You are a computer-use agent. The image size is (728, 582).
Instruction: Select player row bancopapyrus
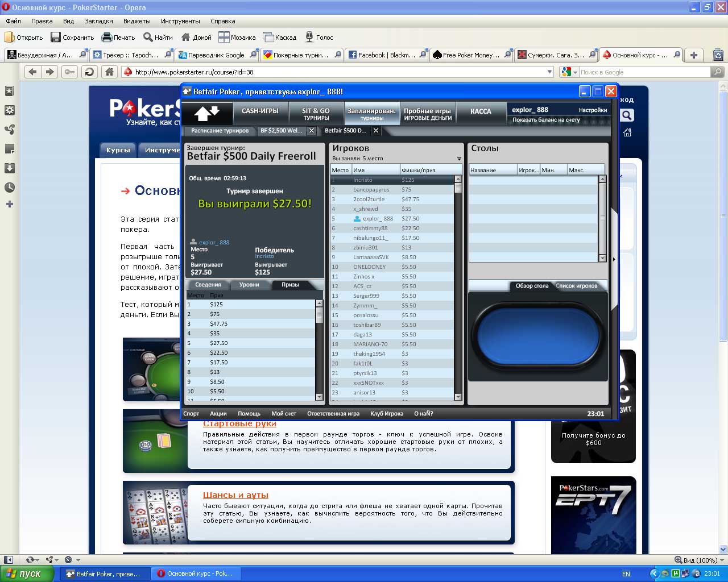(x=392, y=190)
